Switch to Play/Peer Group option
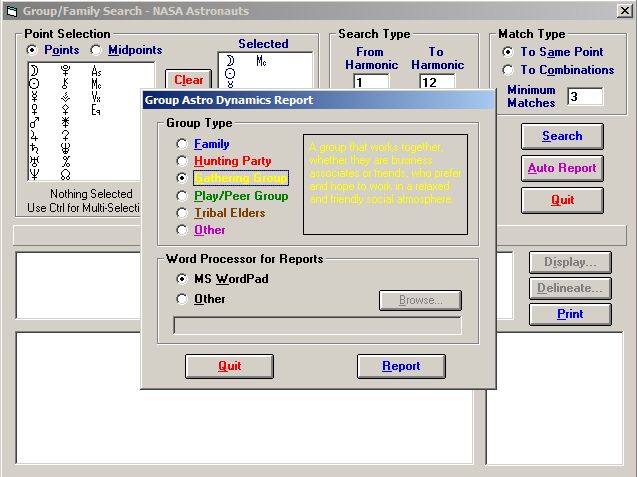The height and width of the screenshot is (477, 637). (181, 196)
